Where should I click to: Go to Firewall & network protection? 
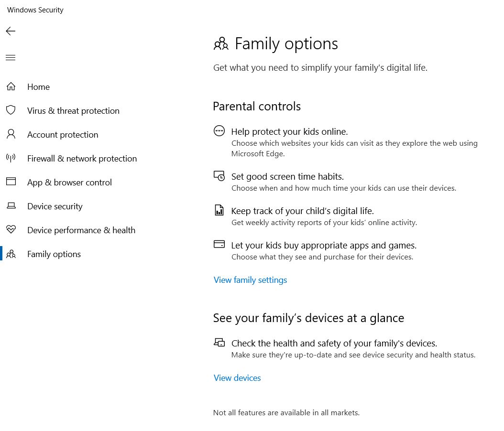pos(82,159)
